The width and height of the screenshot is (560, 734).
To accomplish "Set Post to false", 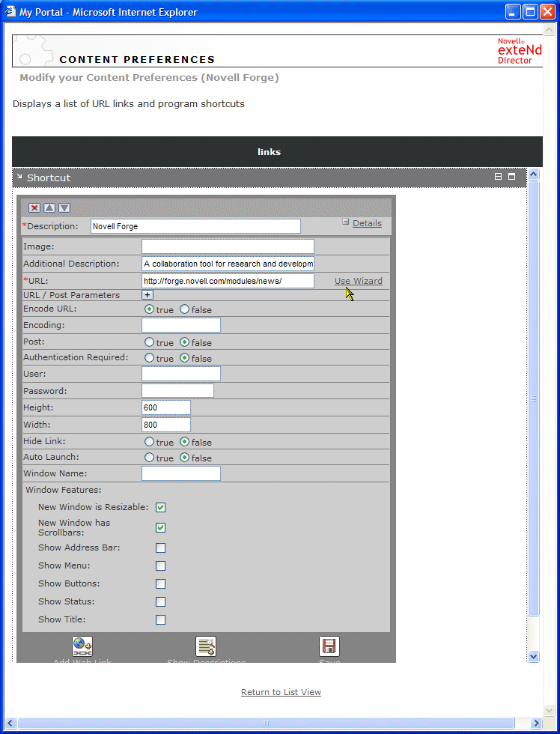I will [x=185, y=342].
